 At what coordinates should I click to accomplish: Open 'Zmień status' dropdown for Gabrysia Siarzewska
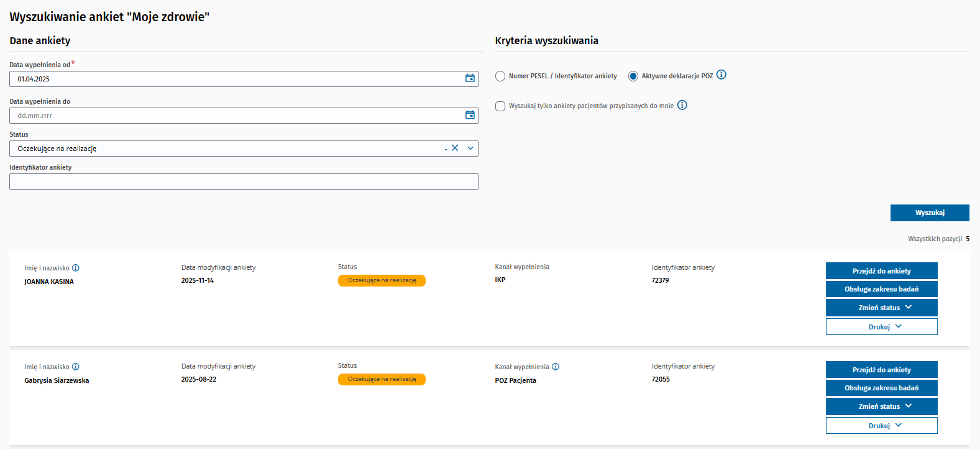coord(881,406)
